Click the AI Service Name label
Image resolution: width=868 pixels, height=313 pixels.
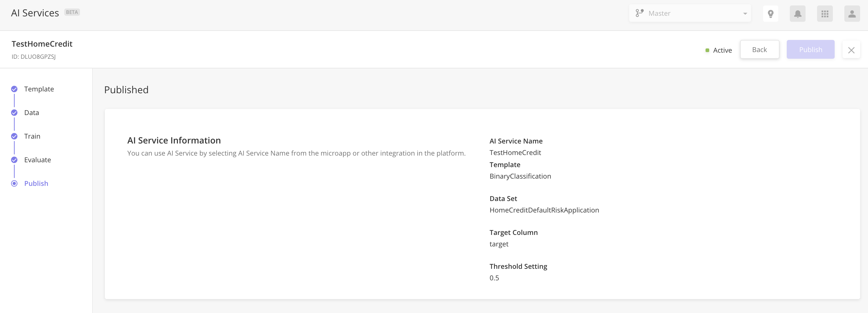click(x=516, y=141)
